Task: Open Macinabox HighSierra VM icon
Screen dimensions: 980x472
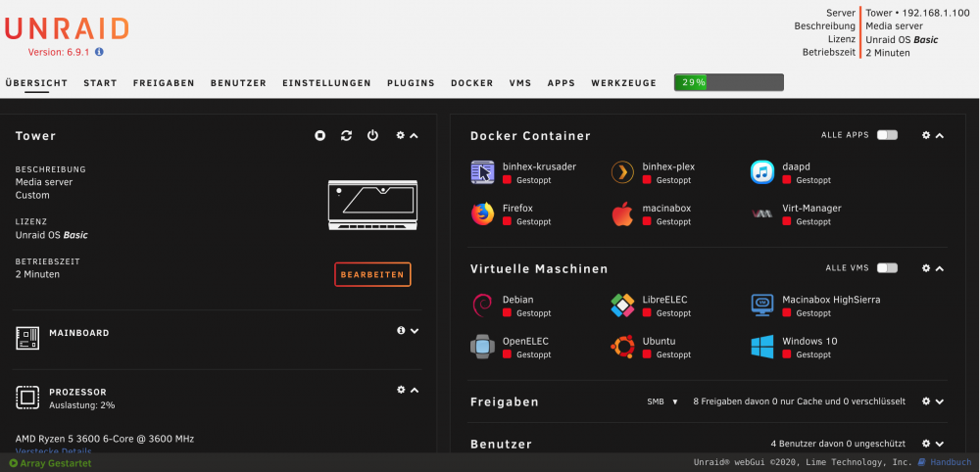Action: (x=762, y=306)
